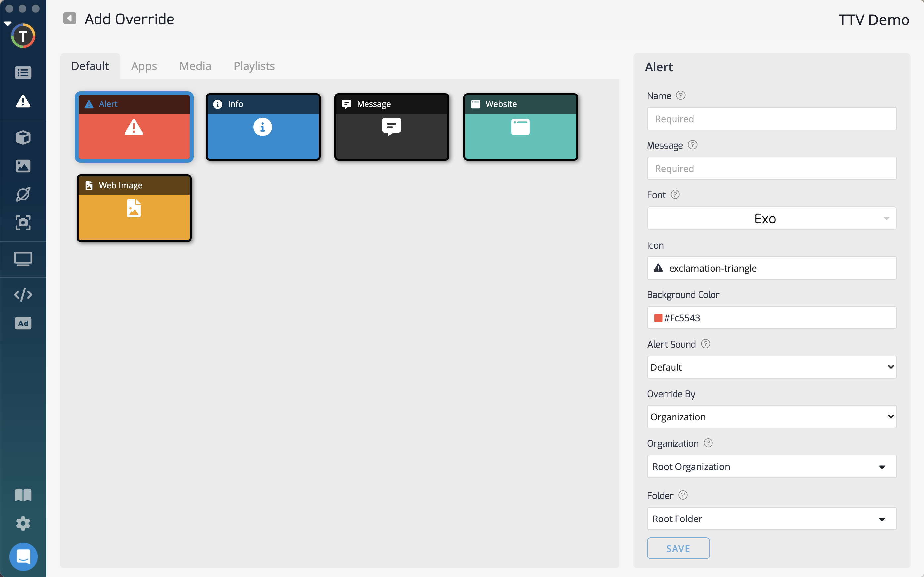Click the help icon next to Alert Sound

pos(706,344)
